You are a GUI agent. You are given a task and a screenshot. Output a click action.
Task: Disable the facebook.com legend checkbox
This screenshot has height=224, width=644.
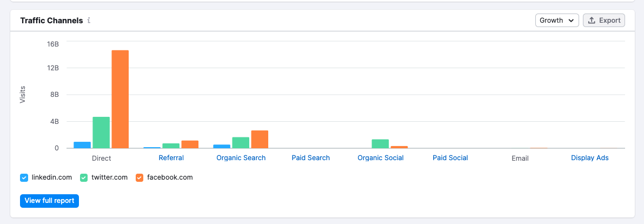coord(139,178)
